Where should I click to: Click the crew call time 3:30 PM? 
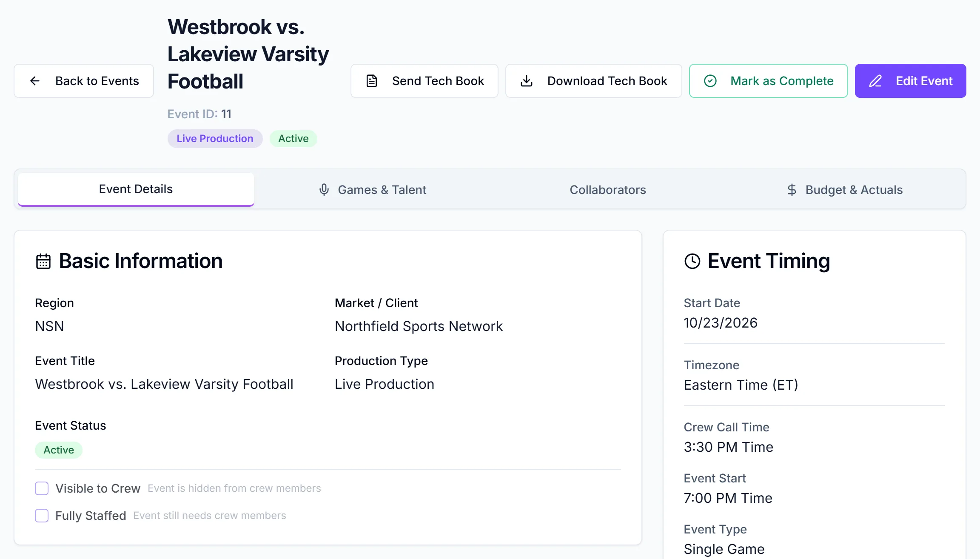(729, 447)
